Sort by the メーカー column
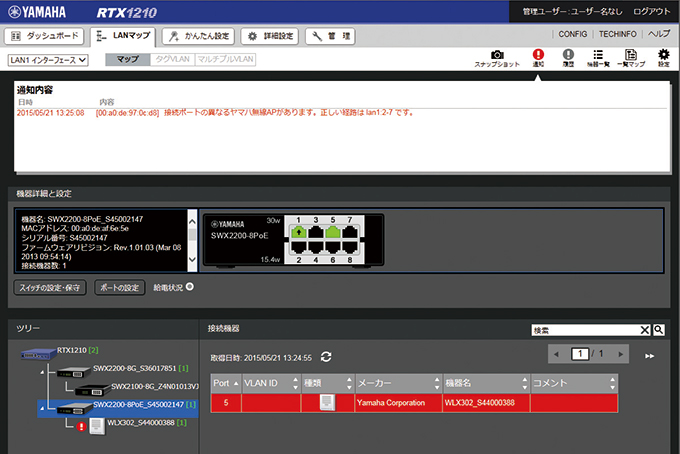The image size is (680, 454). [399, 383]
